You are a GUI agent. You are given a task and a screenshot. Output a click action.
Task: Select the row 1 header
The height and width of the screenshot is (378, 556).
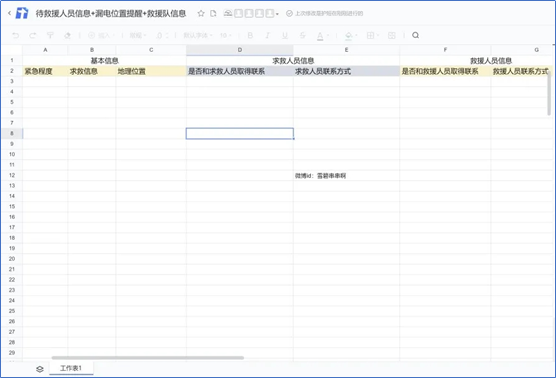12,61
